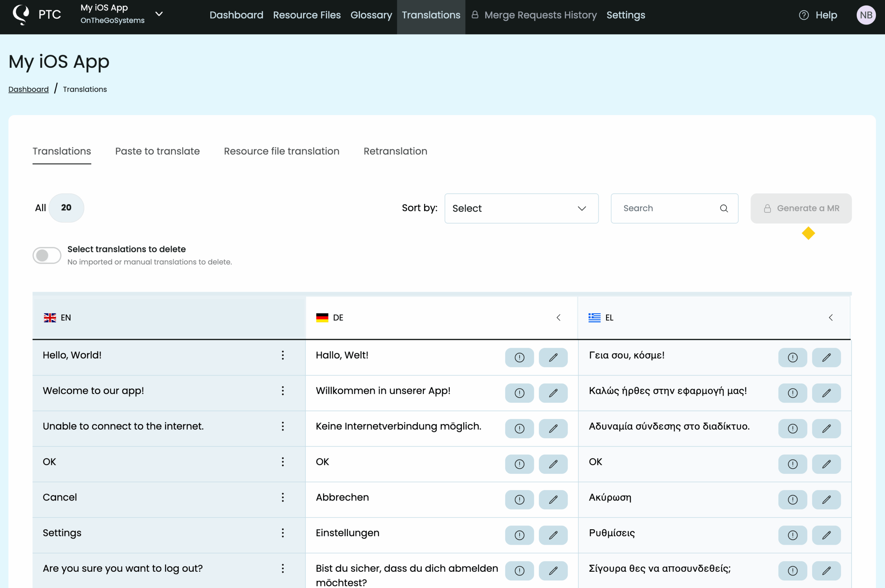Open the Retranslation tab
The image size is (885, 588).
click(x=395, y=151)
